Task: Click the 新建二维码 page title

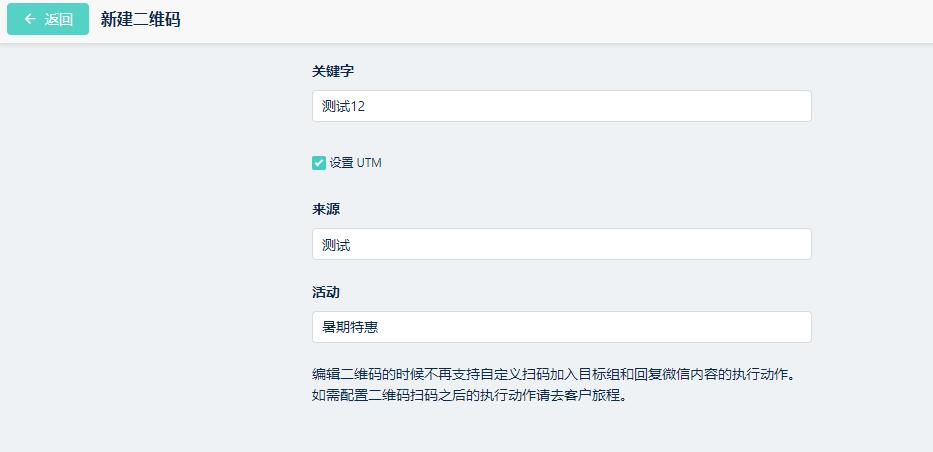Action: [x=140, y=19]
